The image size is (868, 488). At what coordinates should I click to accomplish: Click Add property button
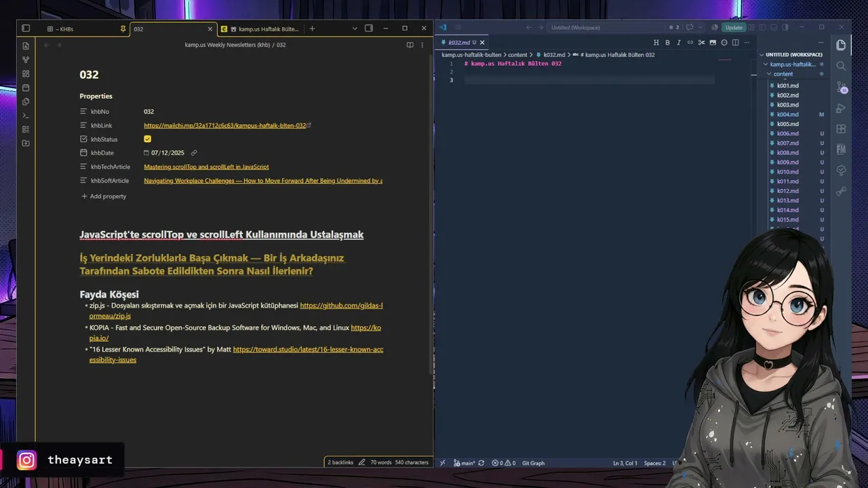point(104,197)
